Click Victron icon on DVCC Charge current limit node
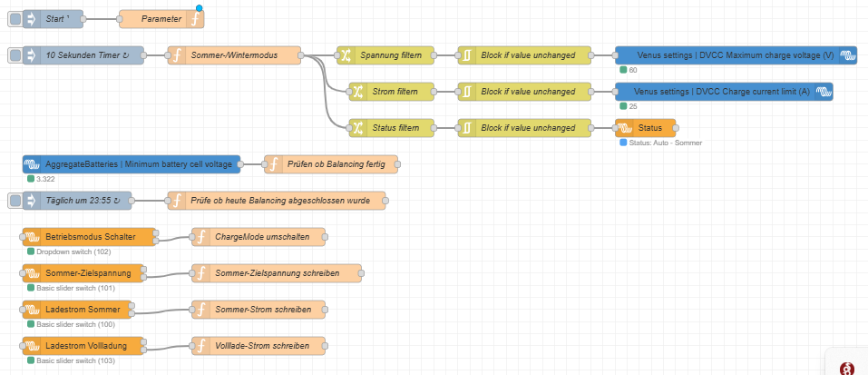The height and width of the screenshot is (375, 868). (x=824, y=92)
